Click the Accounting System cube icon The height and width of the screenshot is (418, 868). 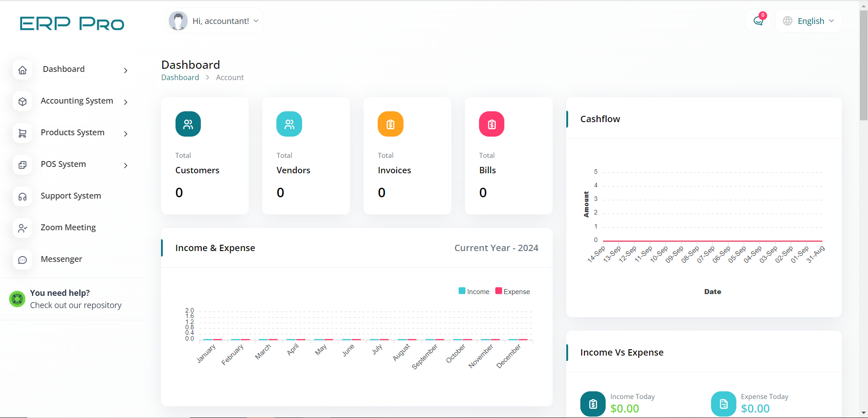22,102
